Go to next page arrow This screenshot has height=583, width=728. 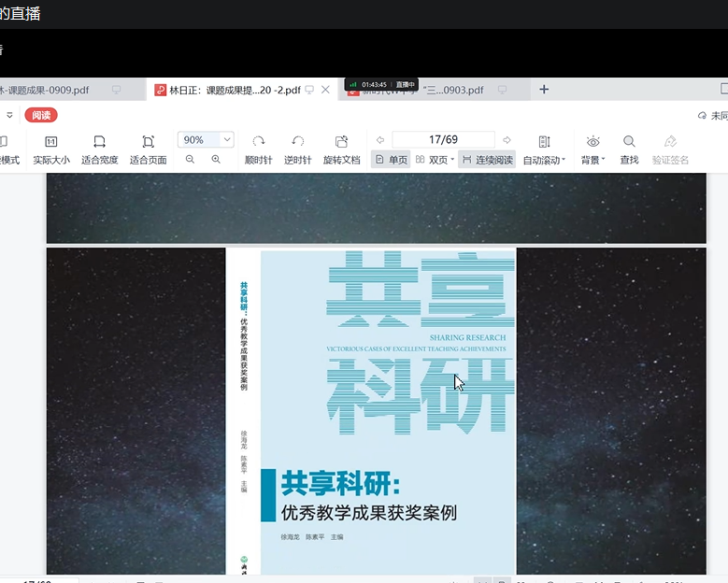point(507,140)
